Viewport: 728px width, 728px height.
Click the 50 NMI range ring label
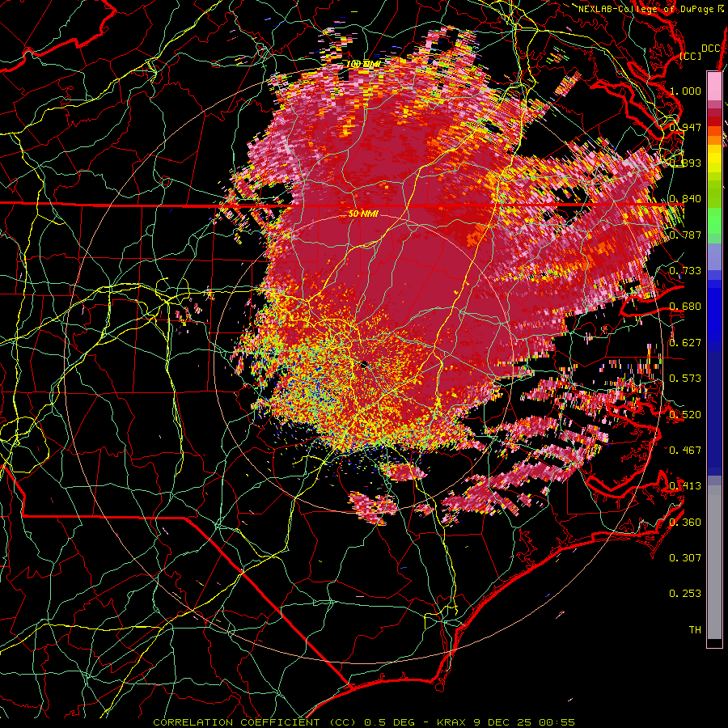click(363, 214)
